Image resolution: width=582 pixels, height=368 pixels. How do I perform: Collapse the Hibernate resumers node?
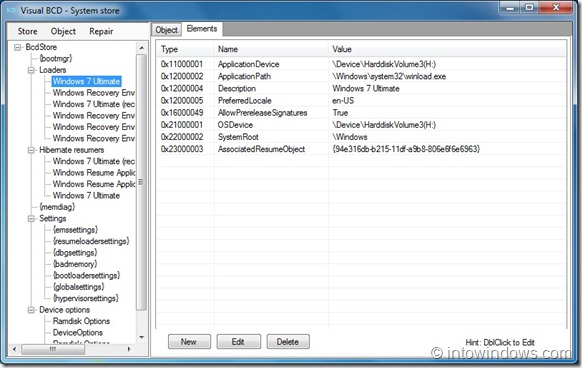pos(31,150)
